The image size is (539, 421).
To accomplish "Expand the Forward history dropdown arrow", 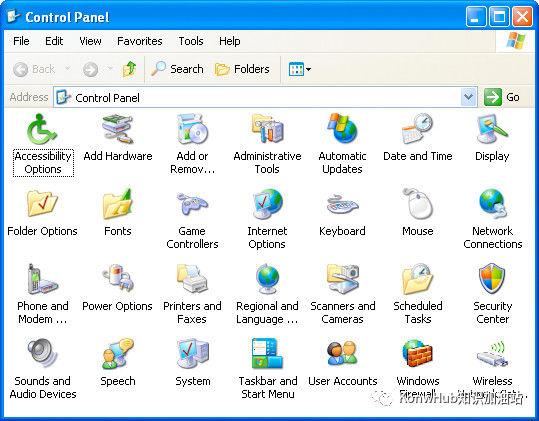I will point(110,69).
